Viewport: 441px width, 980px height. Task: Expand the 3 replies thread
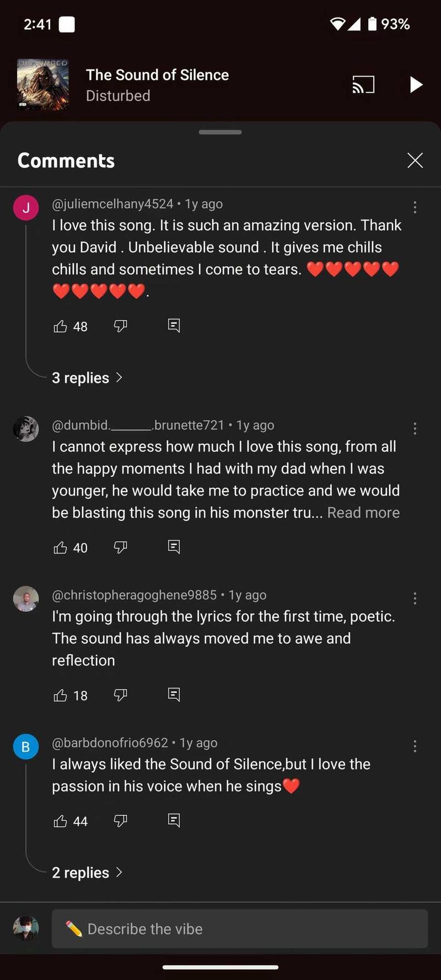(87, 378)
